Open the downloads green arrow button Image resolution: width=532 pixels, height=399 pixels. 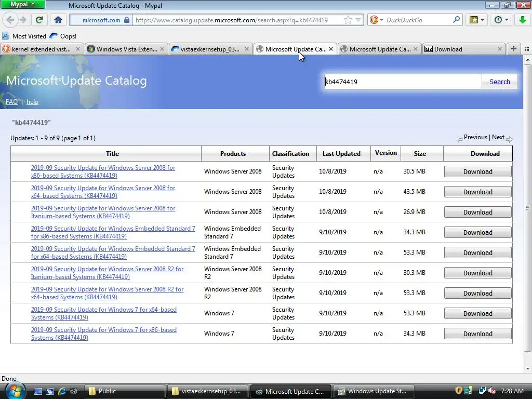[523, 20]
